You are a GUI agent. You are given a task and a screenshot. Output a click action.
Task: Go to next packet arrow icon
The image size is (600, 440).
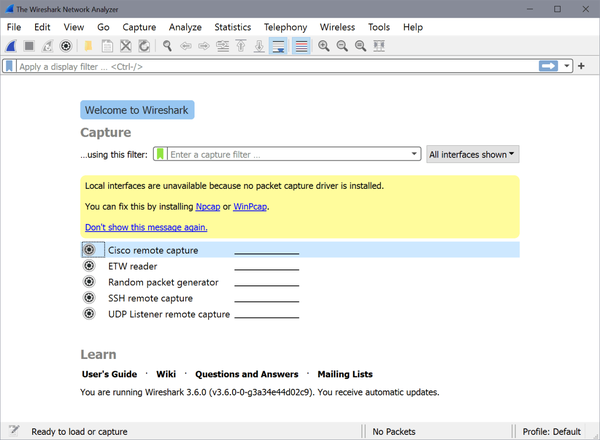(204, 46)
